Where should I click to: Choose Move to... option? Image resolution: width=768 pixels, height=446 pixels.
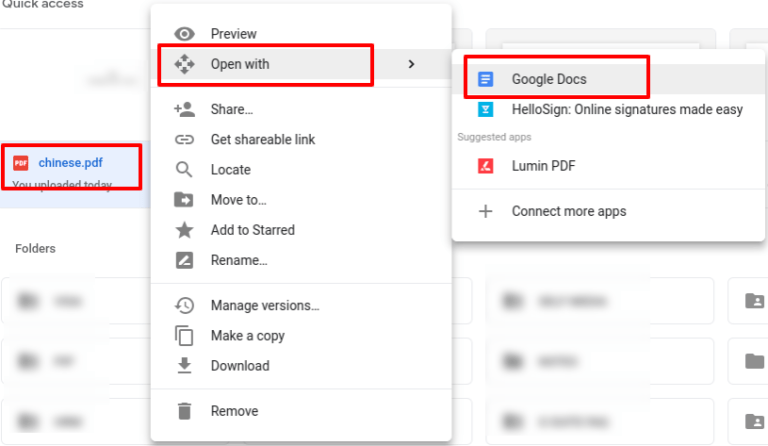(301, 200)
